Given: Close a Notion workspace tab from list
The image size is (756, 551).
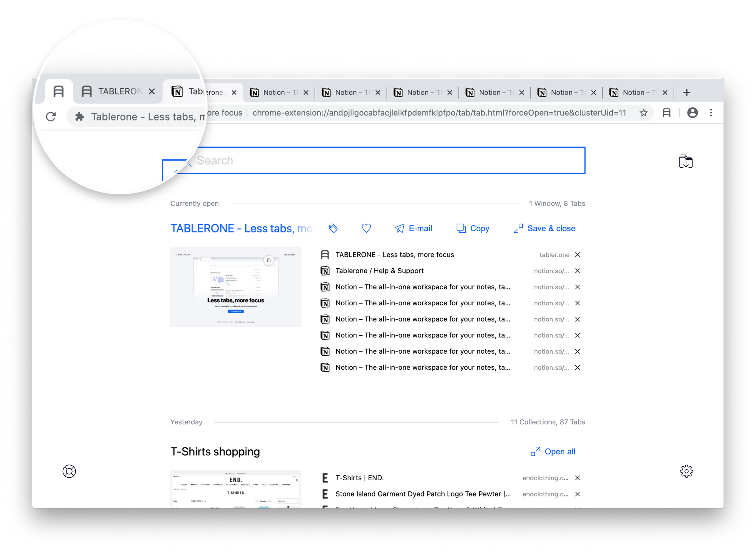Looking at the screenshot, I should [x=578, y=287].
